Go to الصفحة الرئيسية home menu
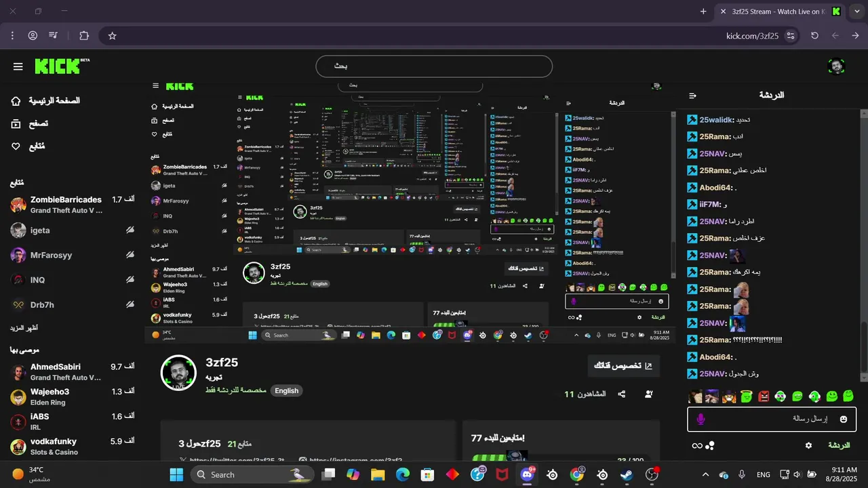Image resolution: width=868 pixels, height=488 pixels. point(45,100)
